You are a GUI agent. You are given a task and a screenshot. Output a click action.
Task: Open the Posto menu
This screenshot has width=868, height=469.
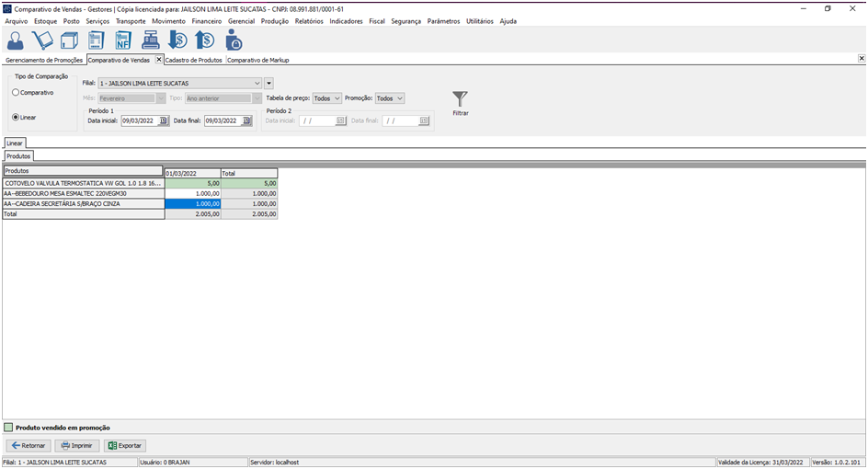[x=72, y=21]
